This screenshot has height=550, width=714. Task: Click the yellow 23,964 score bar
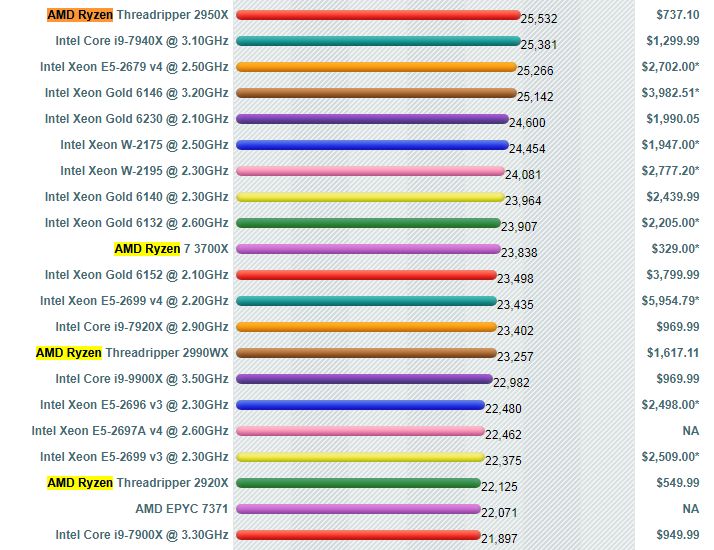[370, 197]
